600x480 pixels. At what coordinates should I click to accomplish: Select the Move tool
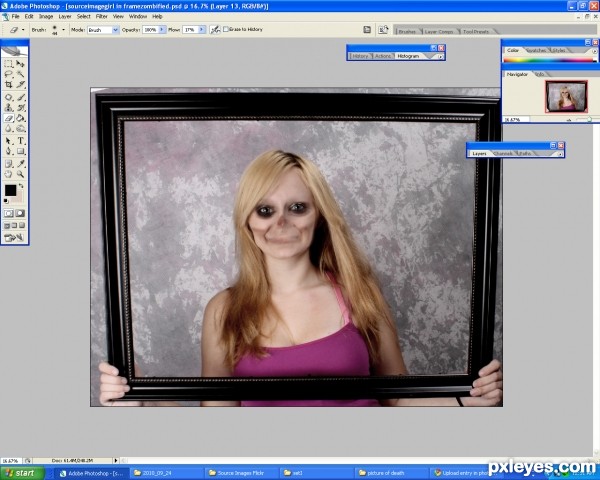[20, 64]
